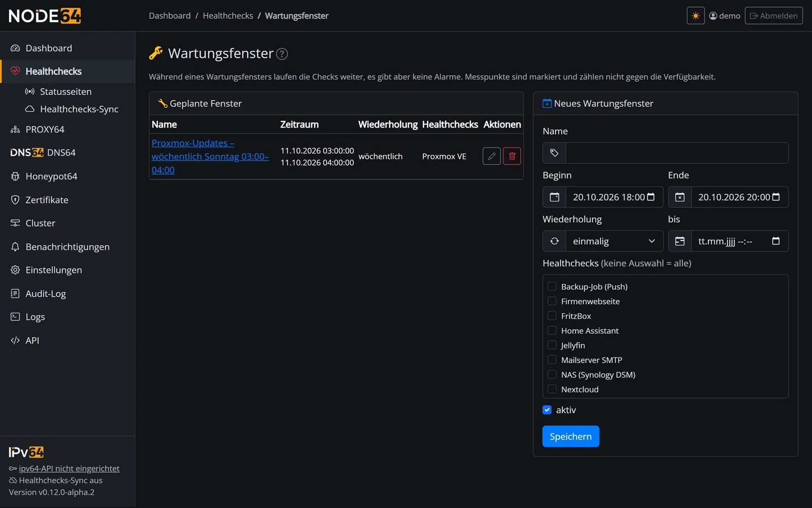Open PROXY64 in the sidebar
Viewport: 812px width, 508px height.
pos(67,130)
